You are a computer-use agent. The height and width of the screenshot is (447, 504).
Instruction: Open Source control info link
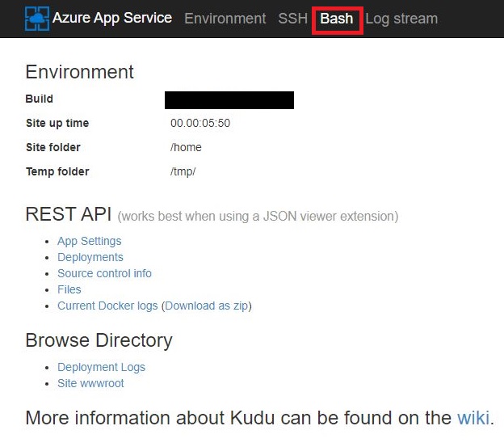pyautogui.click(x=104, y=273)
